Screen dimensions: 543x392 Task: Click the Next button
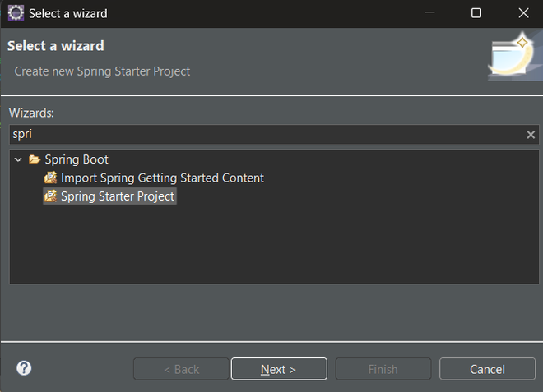tap(279, 369)
